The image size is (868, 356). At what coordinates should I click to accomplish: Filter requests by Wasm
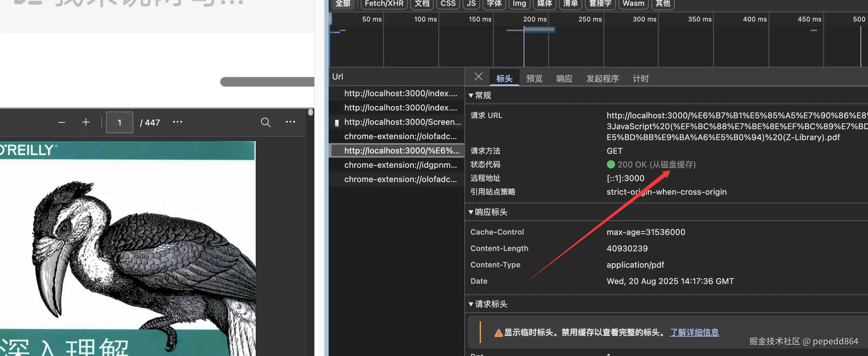point(634,4)
